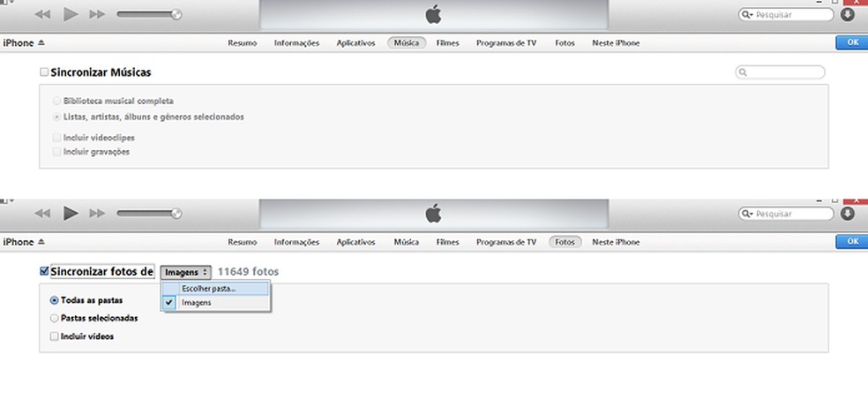Click the "11649 fotos" count text
The image size is (868, 393).
pyautogui.click(x=248, y=272)
